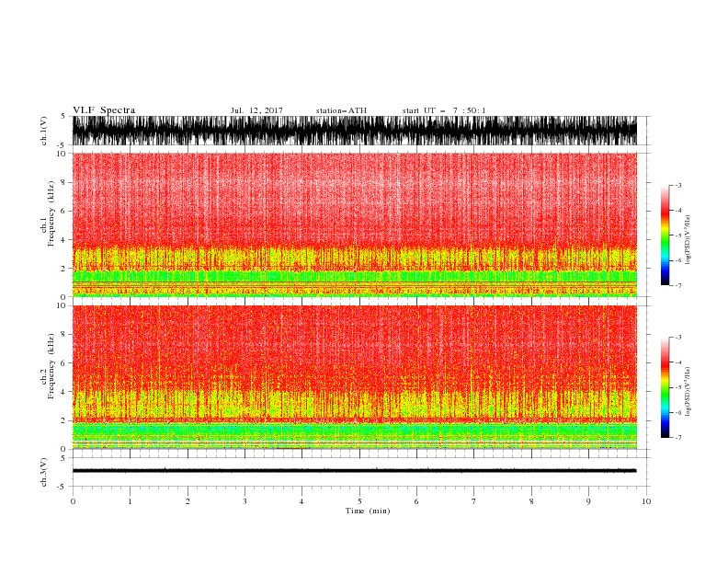Click time axis tick label '8'
The image size is (728, 563).
531,501
